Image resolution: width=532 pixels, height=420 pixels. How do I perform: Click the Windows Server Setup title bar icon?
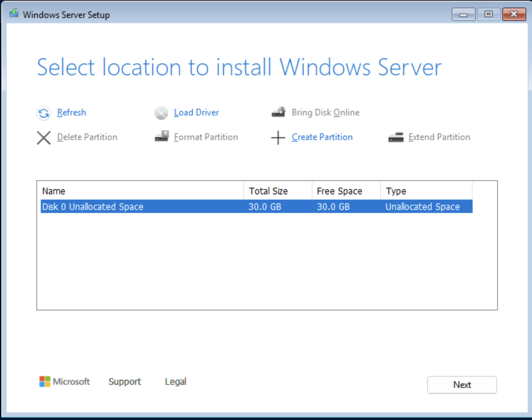(14, 14)
